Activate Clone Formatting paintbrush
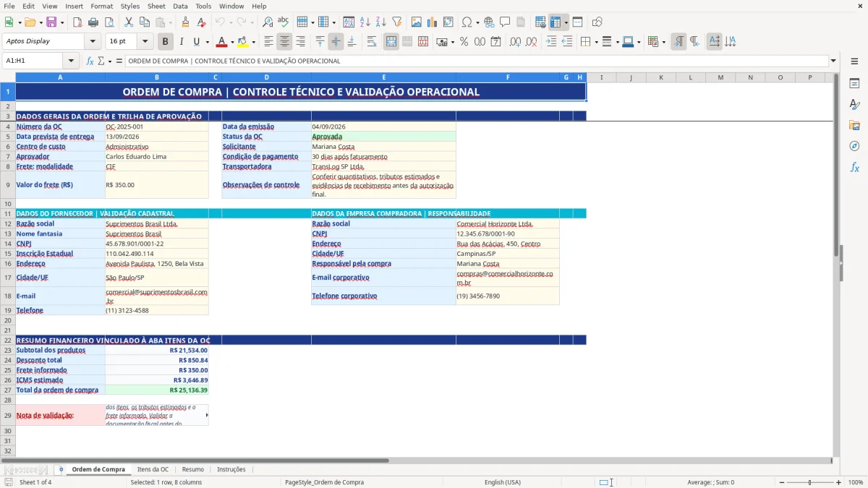 [x=185, y=22]
